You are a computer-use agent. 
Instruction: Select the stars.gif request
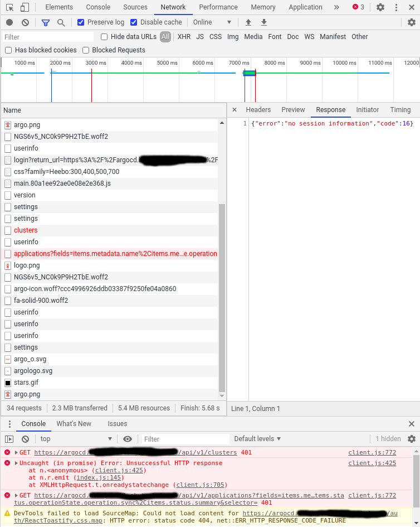(110, 383)
